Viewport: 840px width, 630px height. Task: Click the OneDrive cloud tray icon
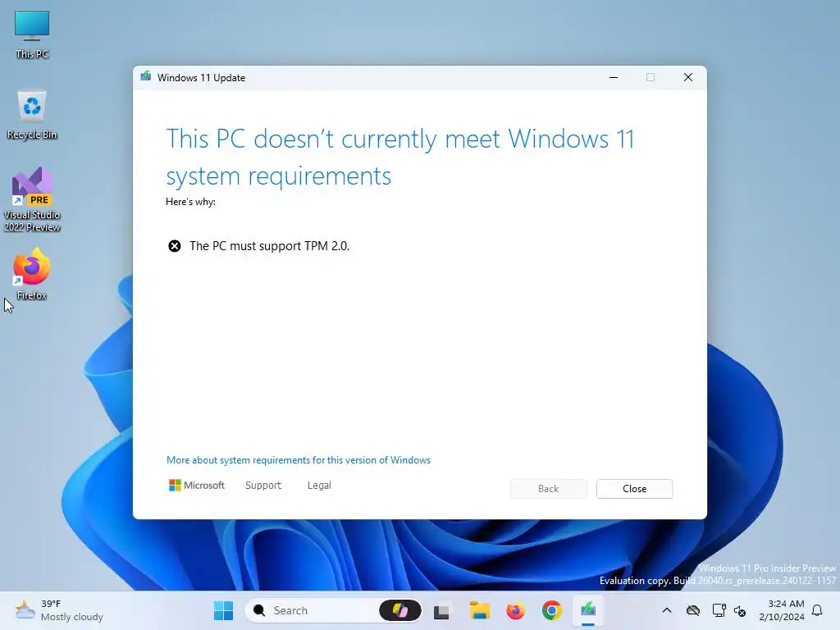693,610
